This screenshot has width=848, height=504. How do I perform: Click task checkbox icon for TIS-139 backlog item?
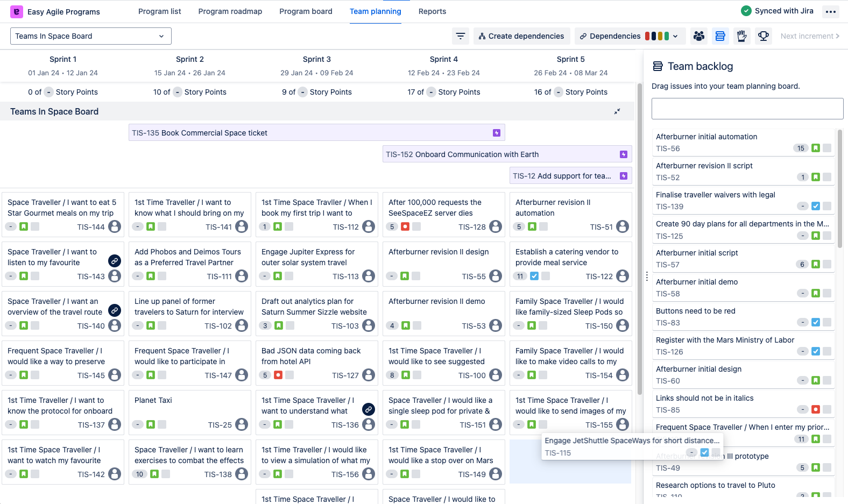click(816, 206)
